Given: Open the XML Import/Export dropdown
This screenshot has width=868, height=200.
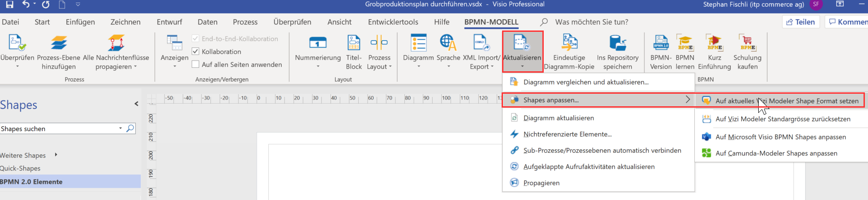Looking at the screenshot, I should pos(481,62).
